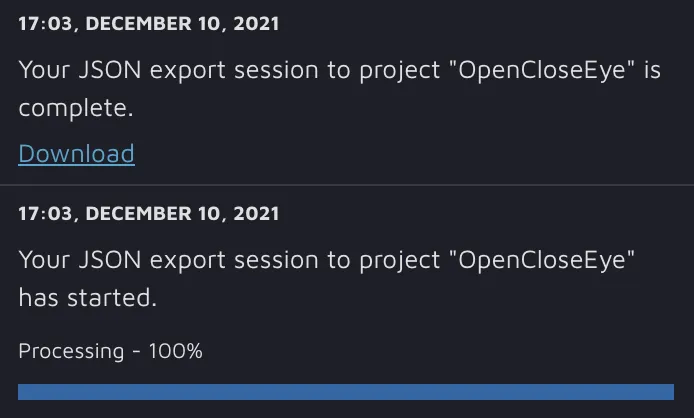Click the started export notification's timestamp
Viewport: 694px width, 418px height.
tap(149, 213)
